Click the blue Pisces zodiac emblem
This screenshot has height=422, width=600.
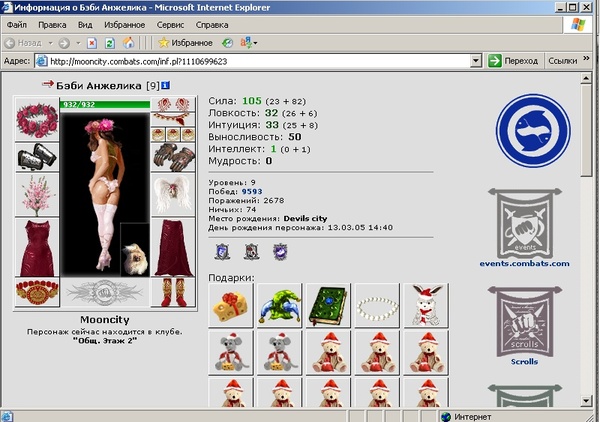(x=533, y=130)
